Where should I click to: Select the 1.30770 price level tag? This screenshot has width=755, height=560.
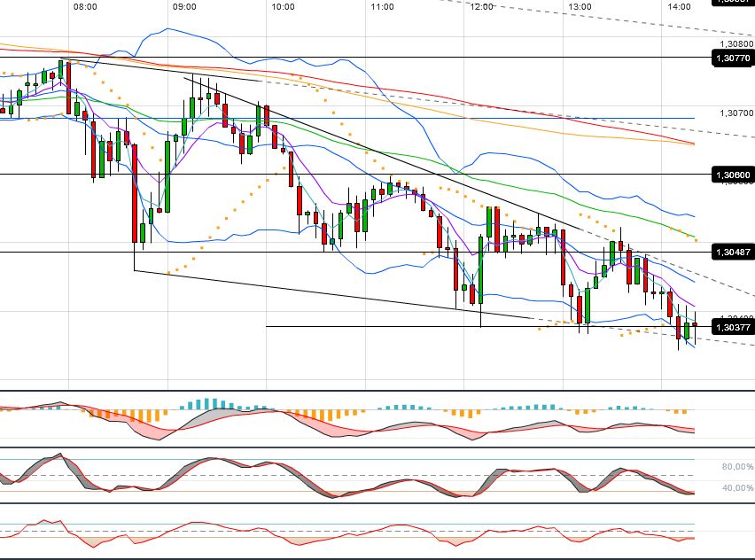(730, 58)
